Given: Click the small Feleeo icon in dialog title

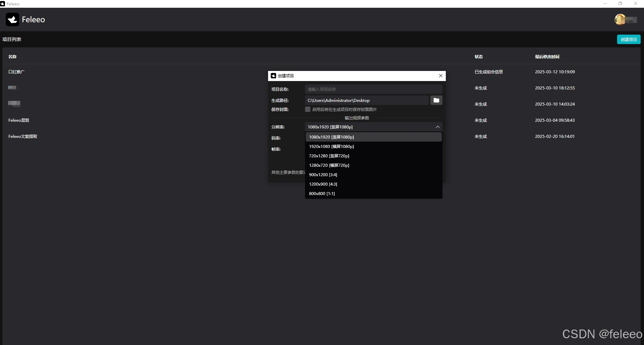Looking at the screenshot, I should (x=273, y=76).
